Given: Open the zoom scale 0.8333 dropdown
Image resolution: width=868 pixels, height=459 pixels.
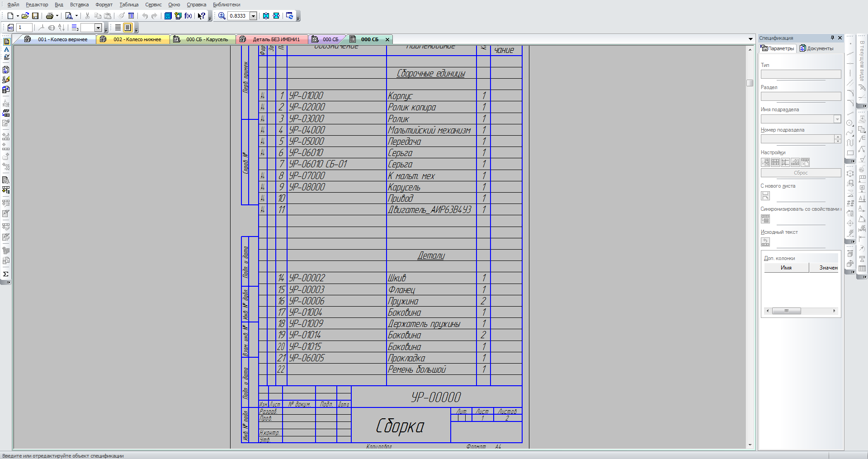Looking at the screenshot, I should pos(253,16).
